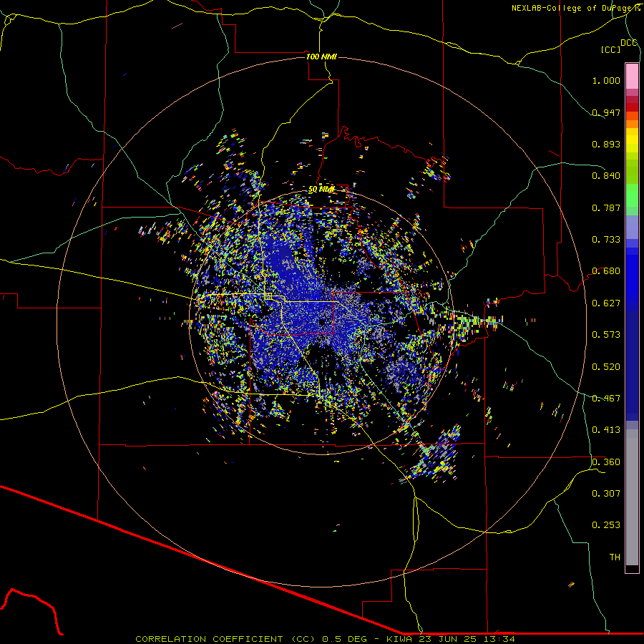This screenshot has width=644, height=644.
Task: Click the 0.307 legend value
Action: pos(606,494)
